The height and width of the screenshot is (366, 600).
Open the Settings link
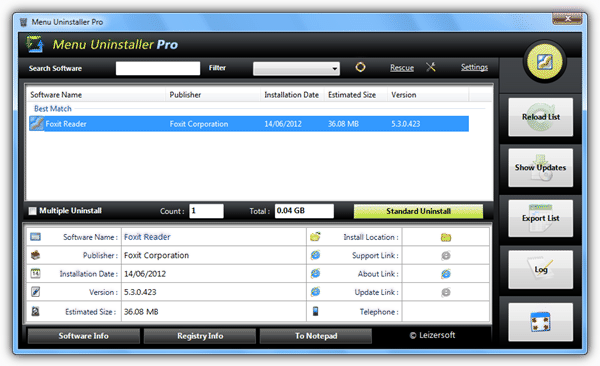[x=474, y=67]
